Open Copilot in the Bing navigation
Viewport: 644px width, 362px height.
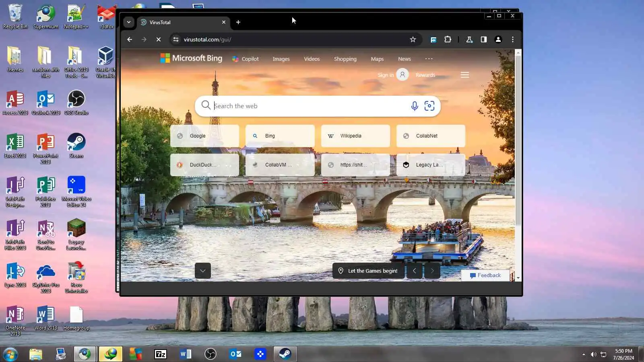[246, 59]
